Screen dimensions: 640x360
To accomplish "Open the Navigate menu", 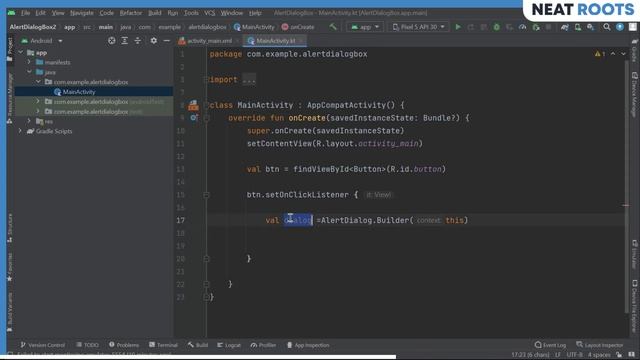I will click(x=82, y=13).
